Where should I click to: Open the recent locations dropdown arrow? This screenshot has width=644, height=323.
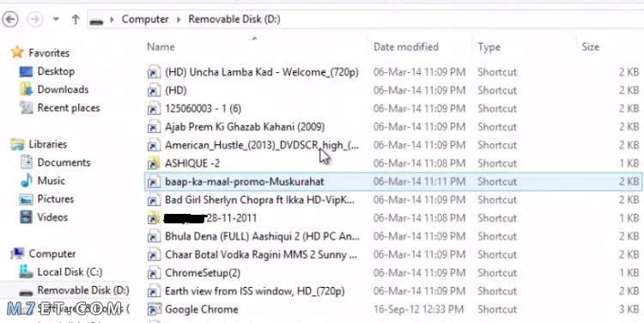pos(57,19)
